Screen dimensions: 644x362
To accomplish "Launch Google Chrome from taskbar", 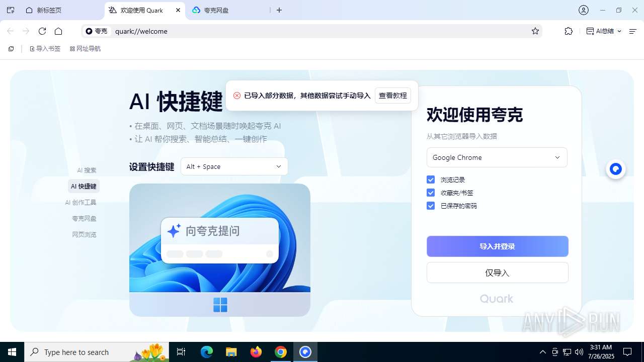I will pos(281,352).
